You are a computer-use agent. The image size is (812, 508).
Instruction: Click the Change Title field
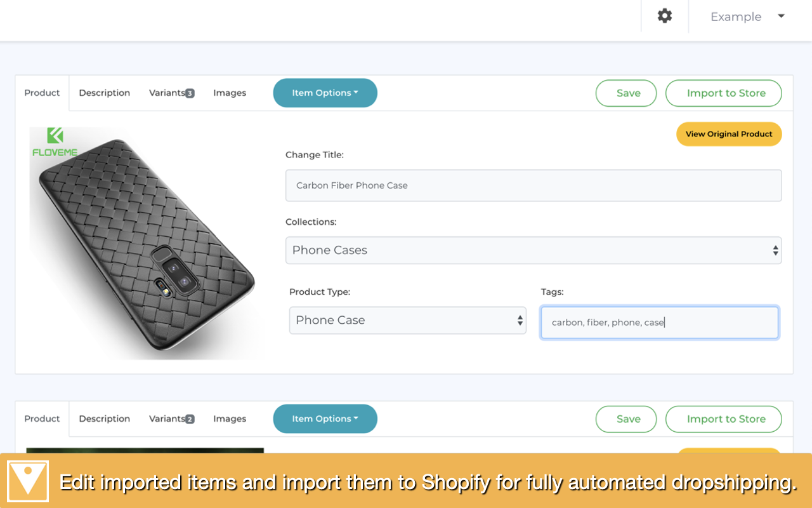pyautogui.click(x=533, y=185)
